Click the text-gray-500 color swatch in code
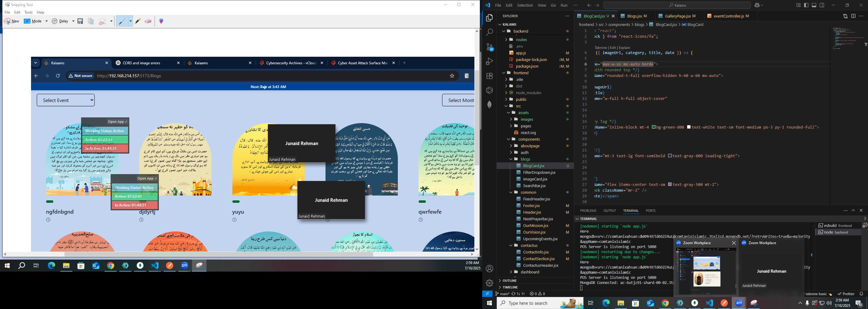 pyautogui.click(x=670, y=184)
